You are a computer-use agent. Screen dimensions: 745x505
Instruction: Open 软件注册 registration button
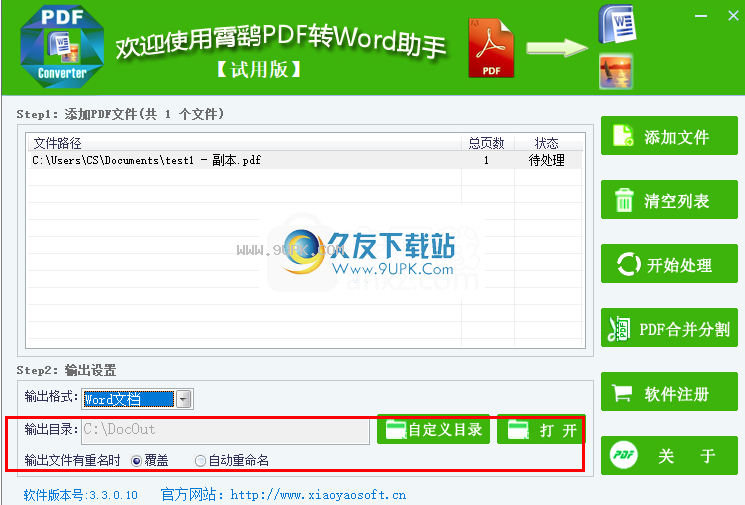[x=669, y=392]
